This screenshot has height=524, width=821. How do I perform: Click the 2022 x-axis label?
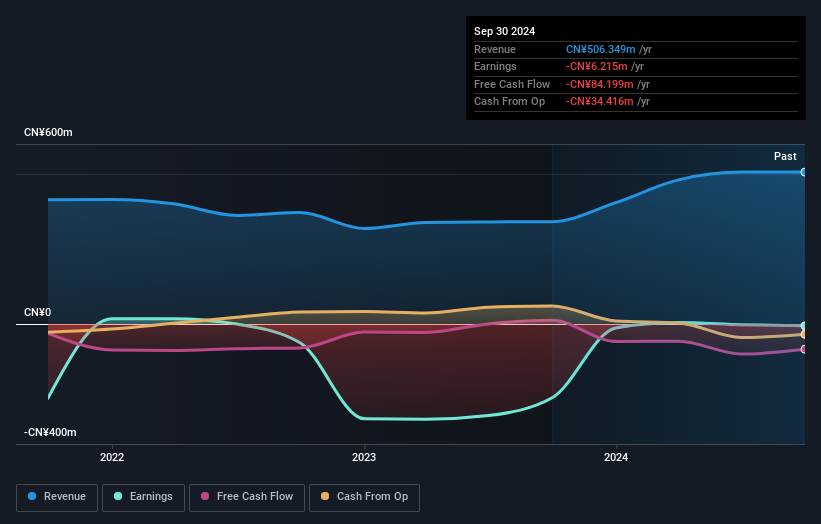[x=112, y=457]
